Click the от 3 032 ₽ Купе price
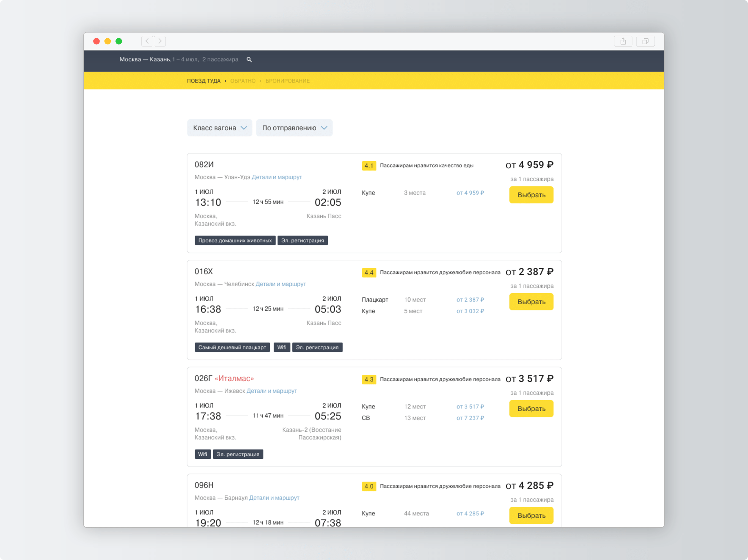The width and height of the screenshot is (748, 560). click(470, 311)
